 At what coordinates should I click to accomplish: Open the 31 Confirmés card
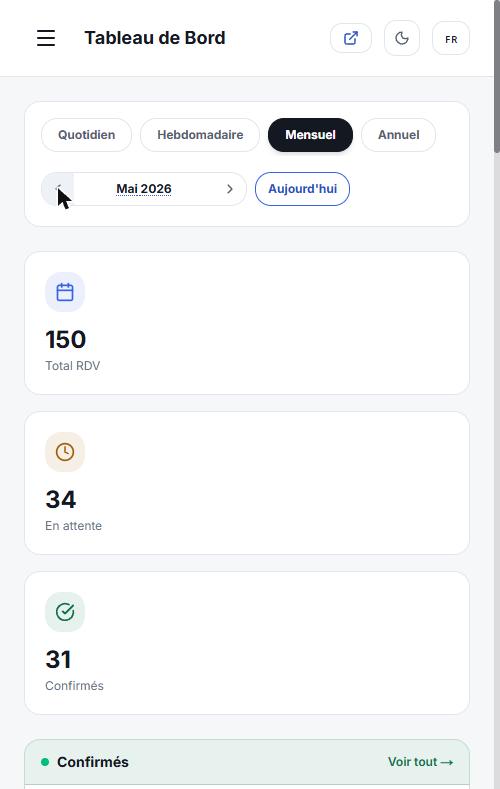247,643
